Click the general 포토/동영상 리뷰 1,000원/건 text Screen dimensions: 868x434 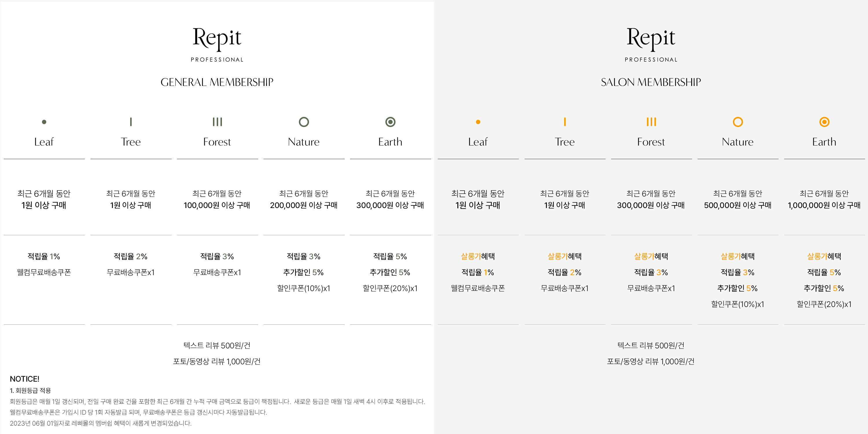pyautogui.click(x=217, y=361)
